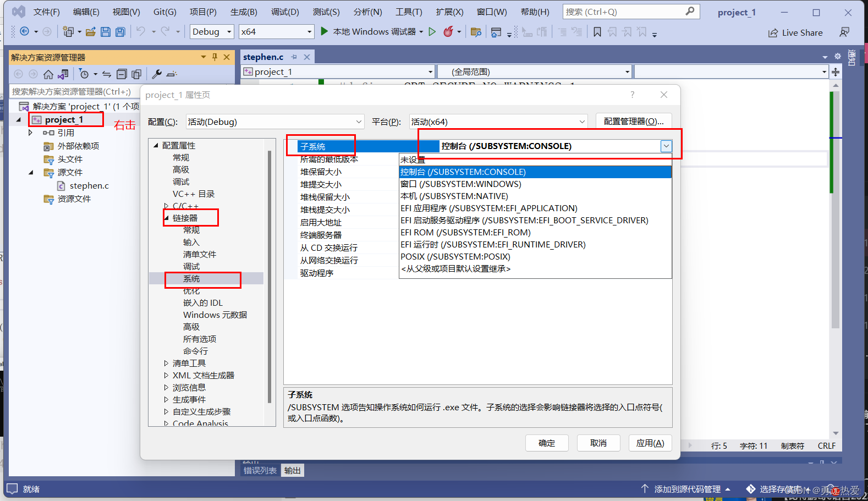This screenshot has width=868, height=501.
Task: Open the x64 platform dropdown in toolbar
Action: coord(277,32)
